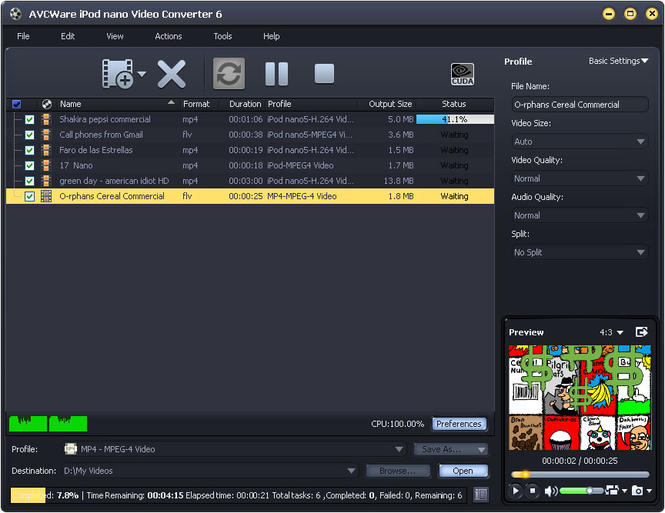Screen dimensions: 665x513
Task: Open the View menu
Action: 115,36
